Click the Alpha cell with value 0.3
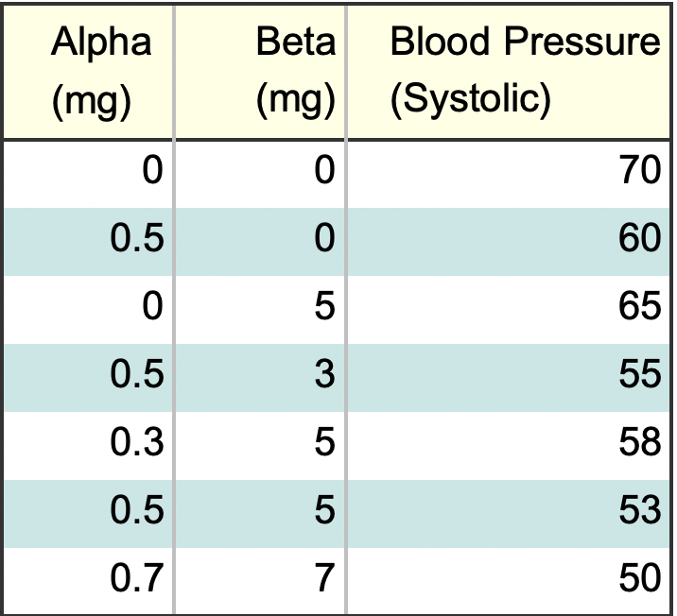The width and height of the screenshot is (677, 616). click(x=138, y=443)
